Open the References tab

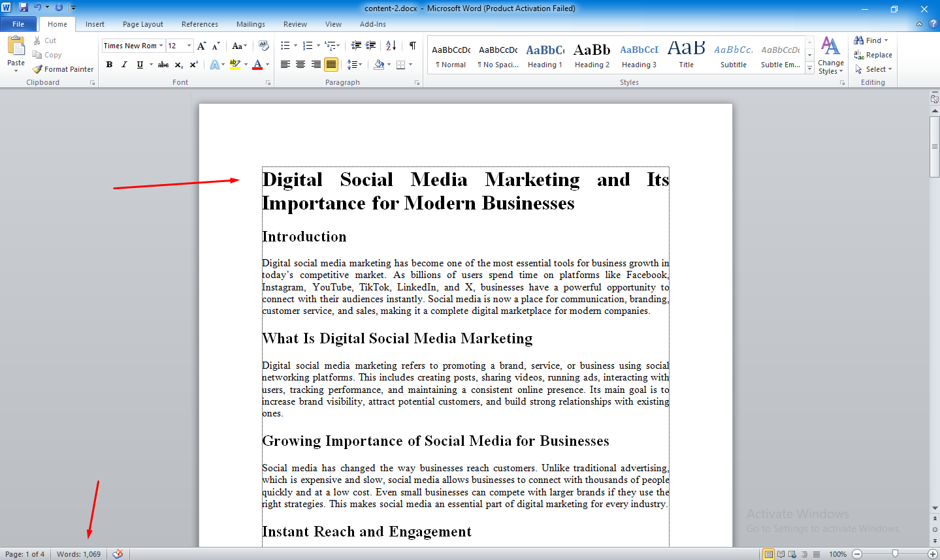pos(199,24)
